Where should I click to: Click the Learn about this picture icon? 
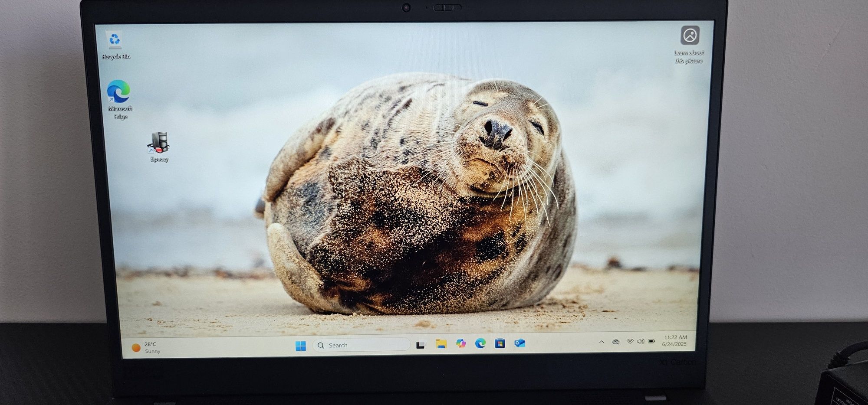[x=689, y=45]
